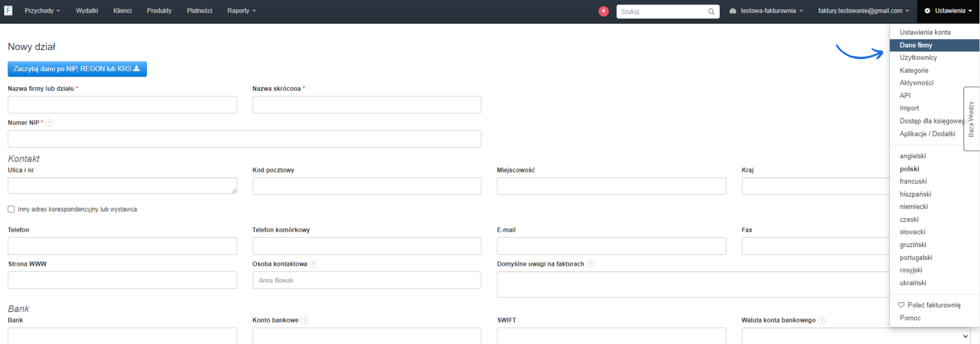
Task: Click the Nazwa firmy lub działu field
Action: click(x=122, y=105)
